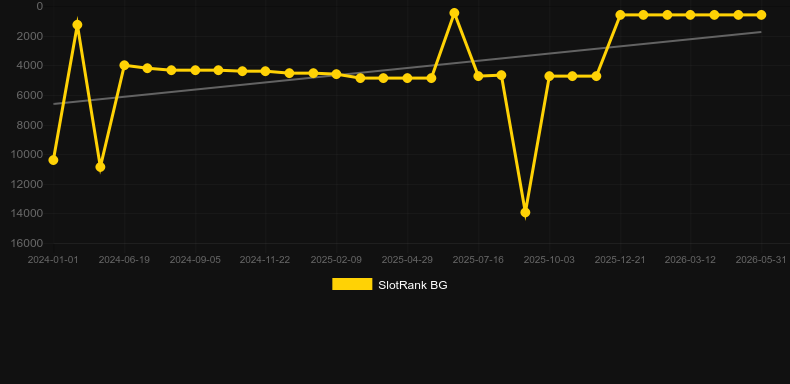This screenshot has width=790, height=384.
Task: Click the data point above 2025-10-03
Action: point(549,76)
